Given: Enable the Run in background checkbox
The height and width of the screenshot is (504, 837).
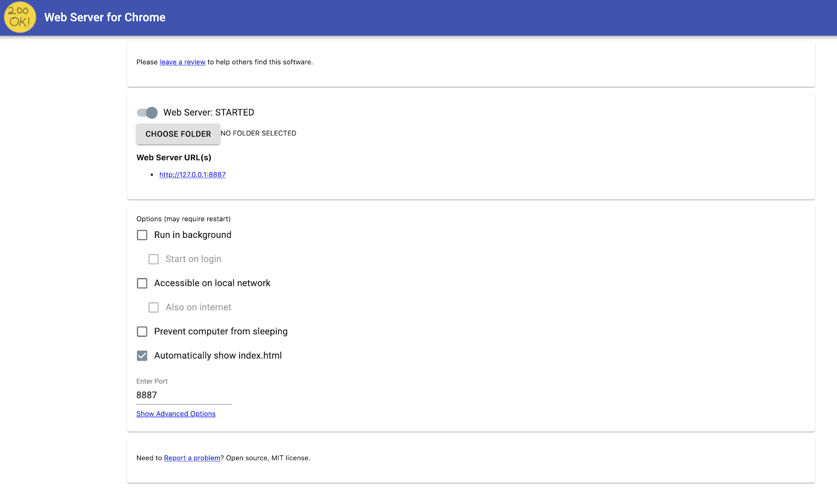Looking at the screenshot, I should coord(142,235).
